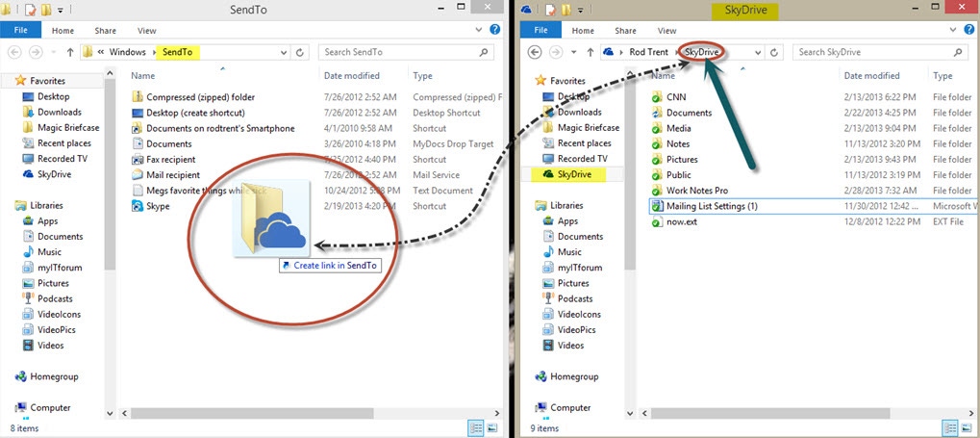Open View tab in SkyDrive window
Viewport: 980px width, 438px height.
point(666,31)
